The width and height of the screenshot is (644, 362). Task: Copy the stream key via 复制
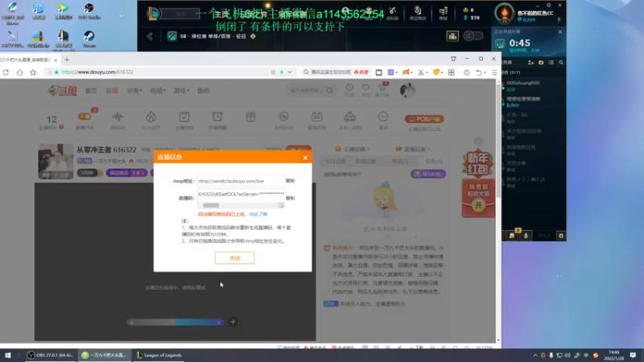(x=290, y=198)
